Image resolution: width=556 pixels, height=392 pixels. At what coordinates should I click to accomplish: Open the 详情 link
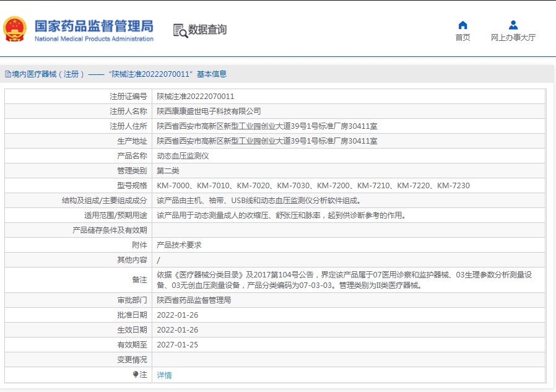(x=164, y=375)
